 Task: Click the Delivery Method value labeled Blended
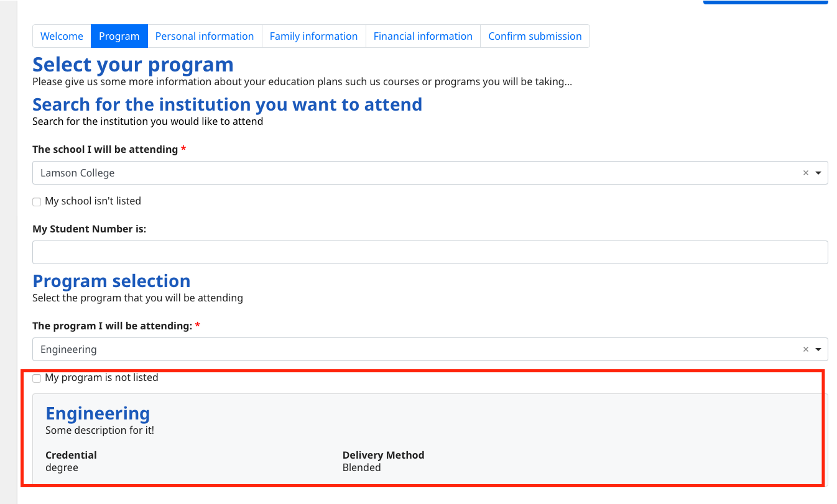361,467
